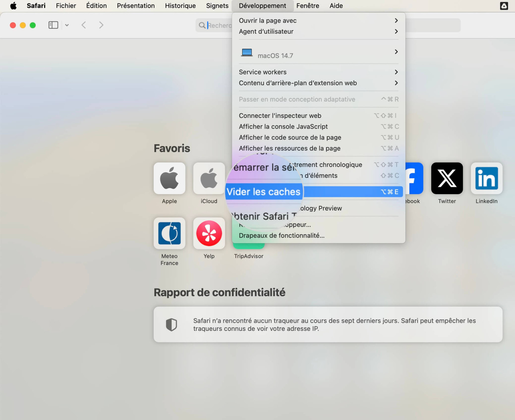Go forward with the forward arrow
515x420 pixels.
(101, 25)
